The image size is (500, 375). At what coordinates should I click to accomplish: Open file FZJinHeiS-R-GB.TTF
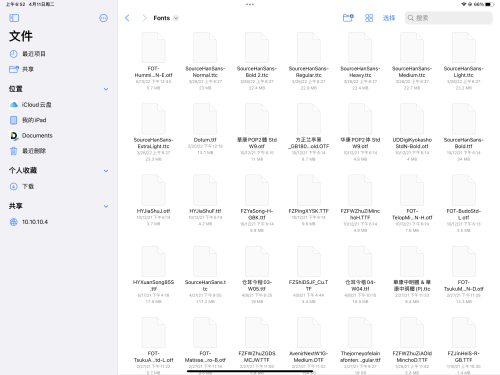[x=463, y=346]
